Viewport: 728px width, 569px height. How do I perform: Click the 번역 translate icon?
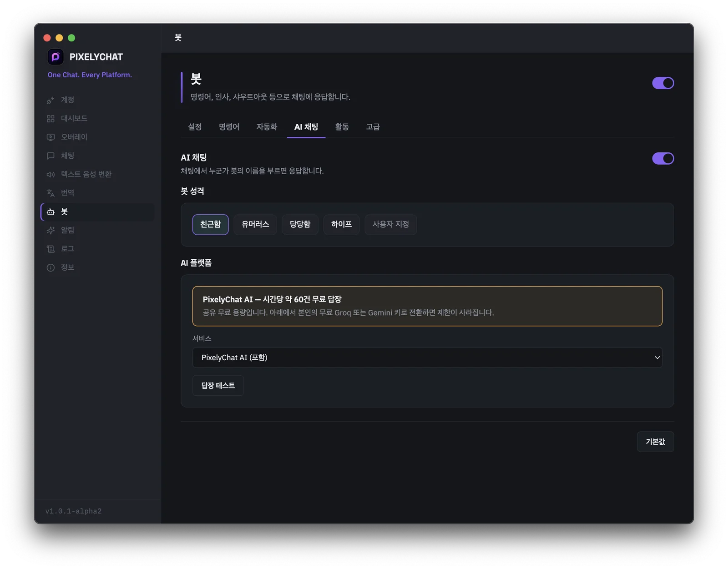51,193
